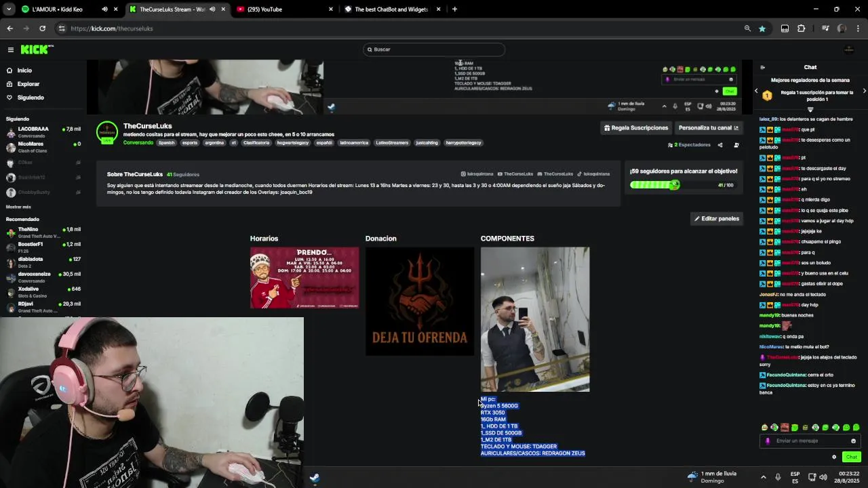Open the DEJA TU OFRENDA donation panel
The image size is (868, 488).
(420, 301)
